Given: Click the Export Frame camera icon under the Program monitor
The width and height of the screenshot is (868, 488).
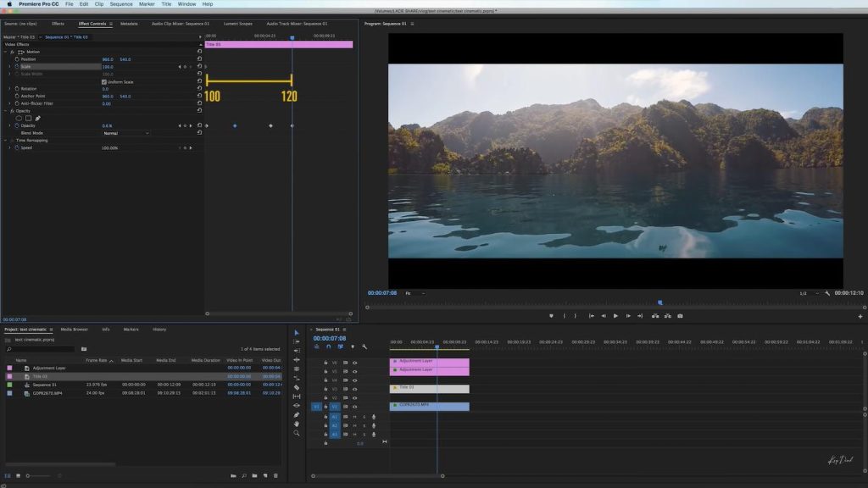Looking at the screenshot, I should [681, 315].
